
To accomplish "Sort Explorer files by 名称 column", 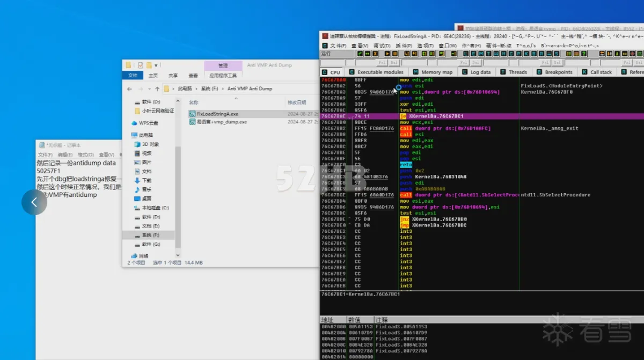I will pos(194,102).
